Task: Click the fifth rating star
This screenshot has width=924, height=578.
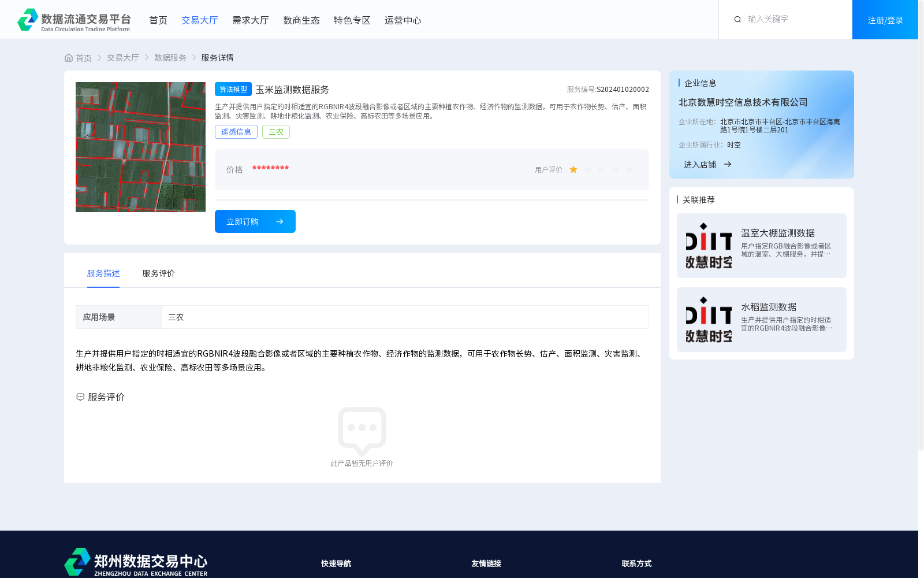Action: coord(629,169)
